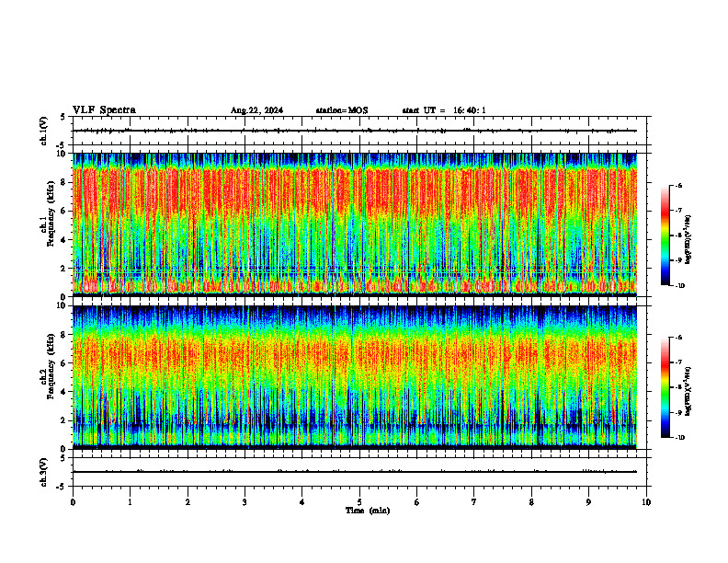The height and width of the screenshot is (563, 728).
Task: Click the "5" tick on ch.1(V) axis
Action: pos(63,117)
